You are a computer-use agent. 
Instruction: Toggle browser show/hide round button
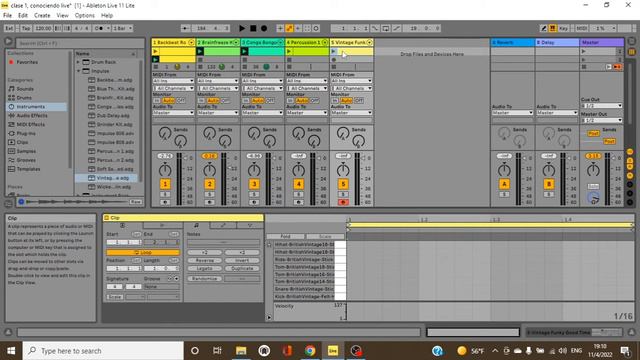click(8, 42)
